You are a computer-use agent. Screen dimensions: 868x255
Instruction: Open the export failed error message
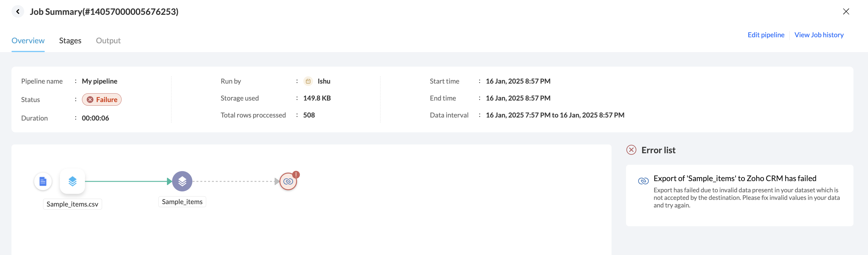pos(735,178)
